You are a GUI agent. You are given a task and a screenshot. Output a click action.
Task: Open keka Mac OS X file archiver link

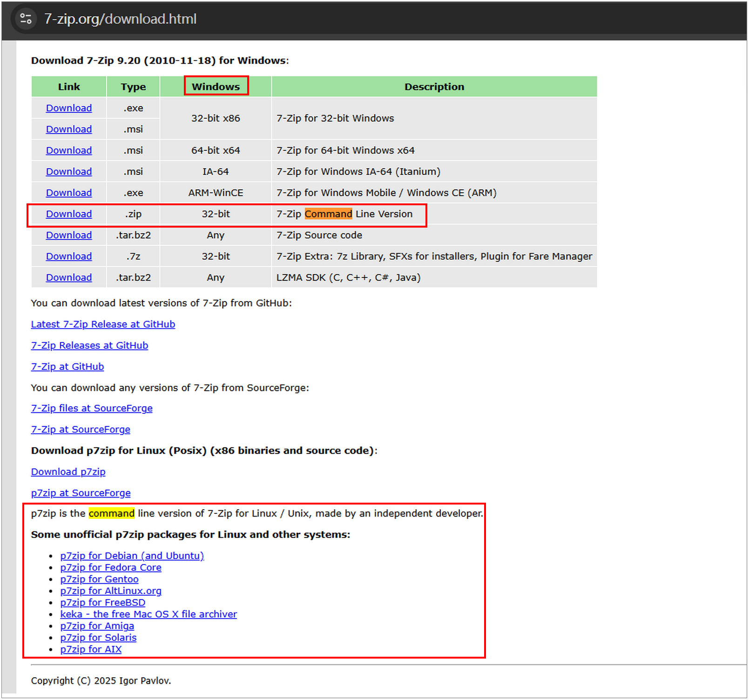tap(148, 614)
